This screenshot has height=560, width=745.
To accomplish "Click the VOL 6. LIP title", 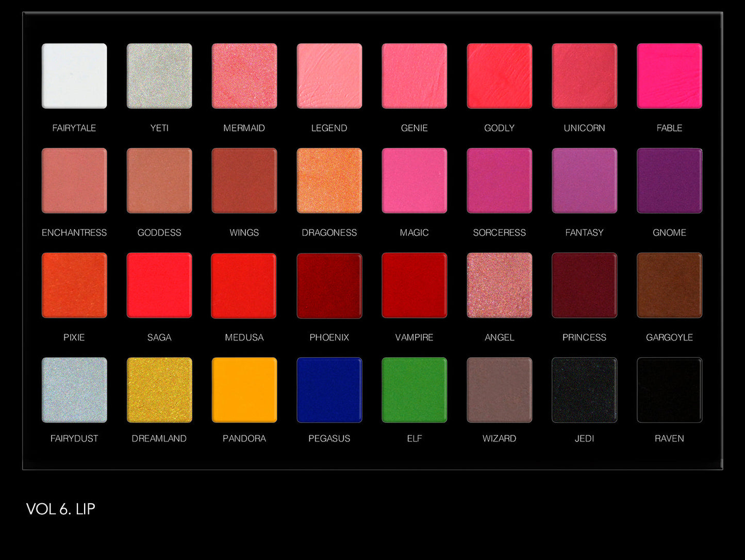I will 61,509.
